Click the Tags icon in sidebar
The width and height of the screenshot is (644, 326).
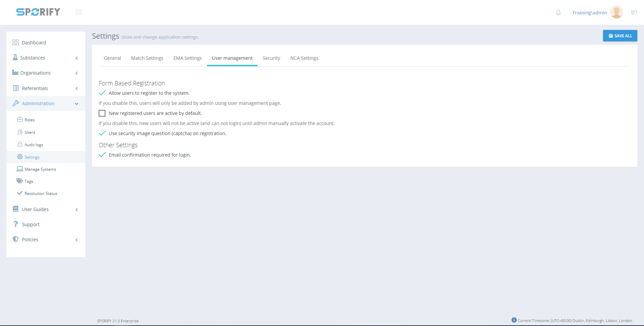[x=20, y=181]
